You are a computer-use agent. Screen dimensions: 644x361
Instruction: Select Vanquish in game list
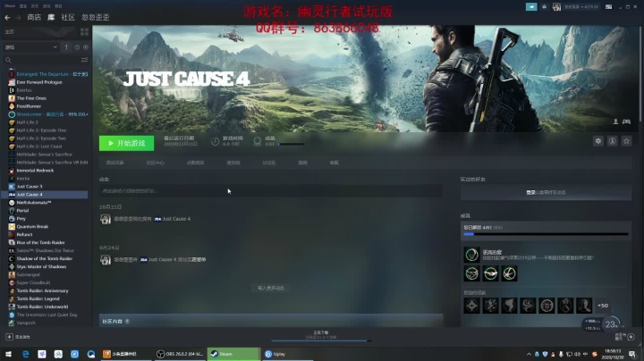click(26, 323)
